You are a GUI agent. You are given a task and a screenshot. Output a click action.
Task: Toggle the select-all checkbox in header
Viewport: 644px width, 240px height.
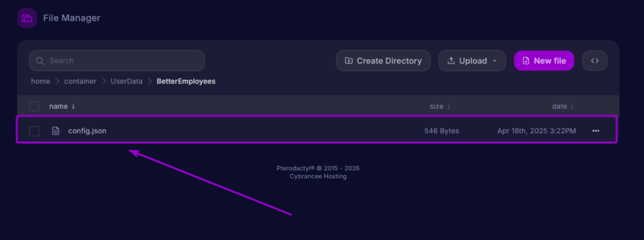(34, 106)
